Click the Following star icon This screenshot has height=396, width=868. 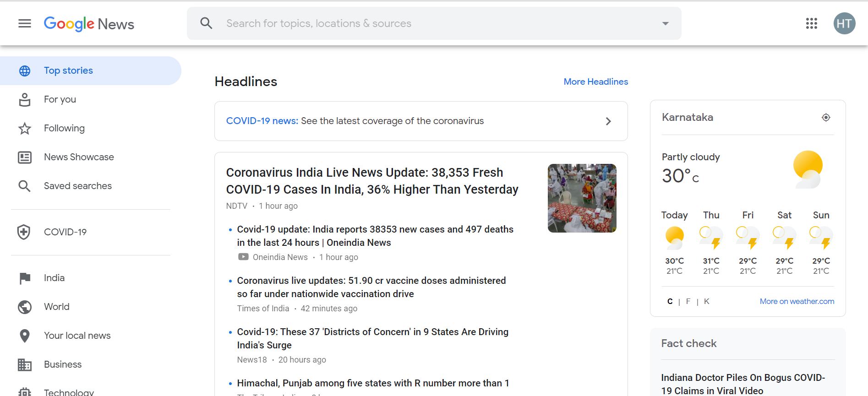tap(25, 128)
